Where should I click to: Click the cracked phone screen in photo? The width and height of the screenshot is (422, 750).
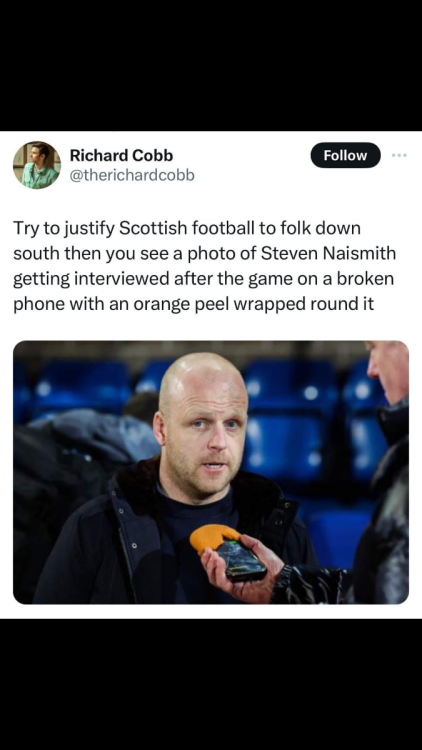click(x=241, y=559)
